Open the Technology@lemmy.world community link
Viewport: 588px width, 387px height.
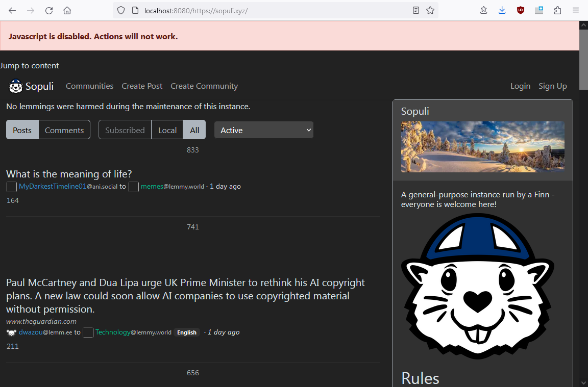[x=133, y=332]
